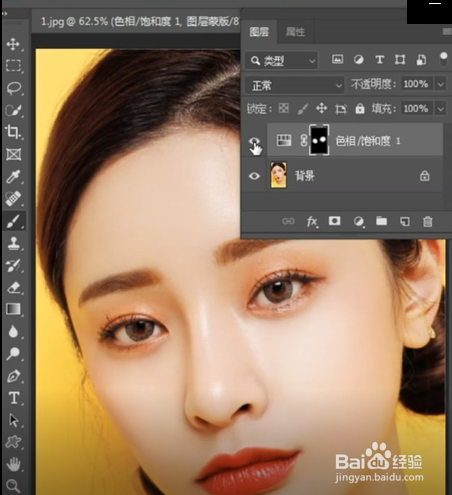Toggle lock position

click(322, 108)
